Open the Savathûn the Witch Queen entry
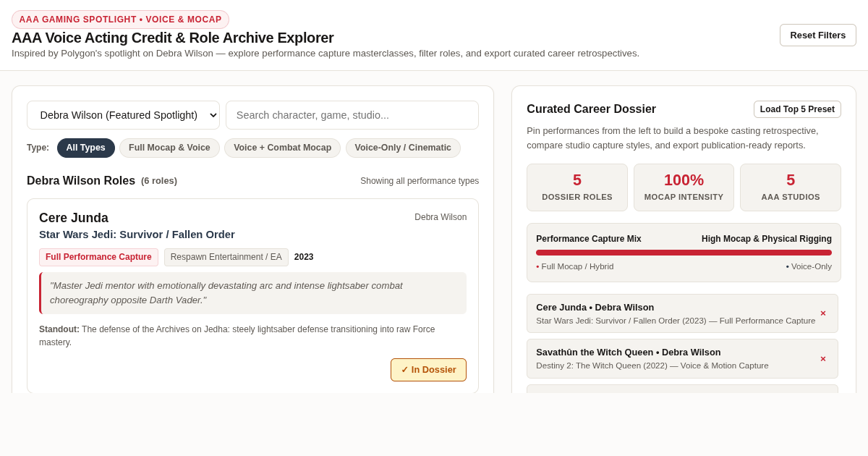This screenshot has width=868, height=456. 682,359
